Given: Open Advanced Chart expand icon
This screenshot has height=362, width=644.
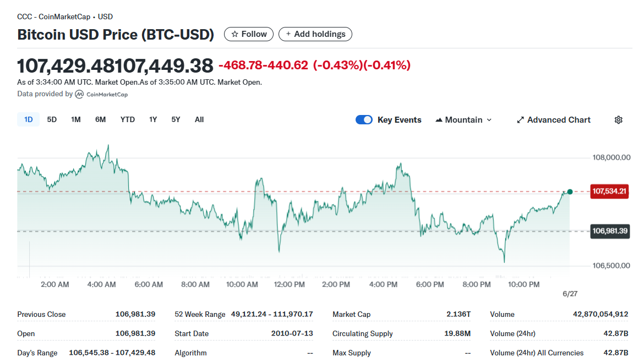Looking at the screenshot, I should pyautogui.click(x=520, y=120).
